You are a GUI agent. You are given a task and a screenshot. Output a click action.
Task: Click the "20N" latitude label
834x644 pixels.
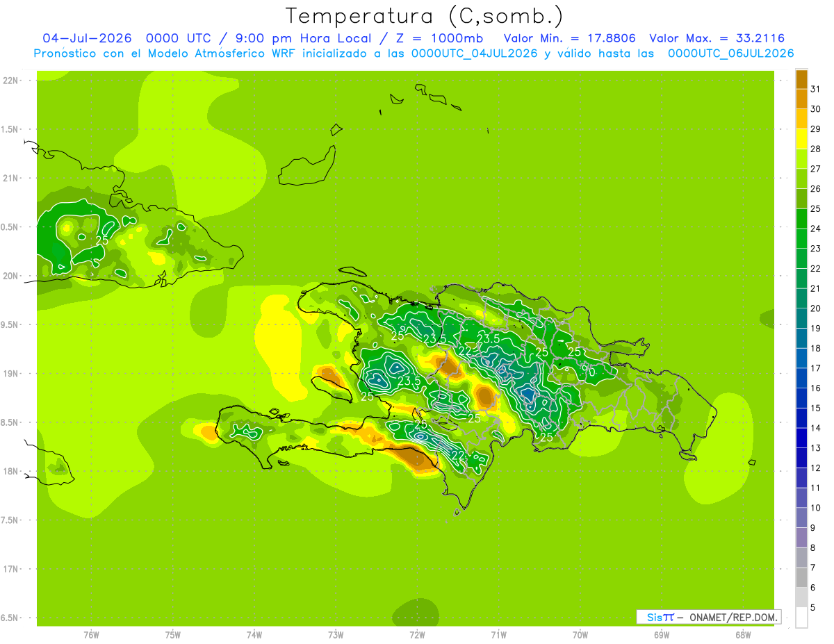(x=11, y=276)
